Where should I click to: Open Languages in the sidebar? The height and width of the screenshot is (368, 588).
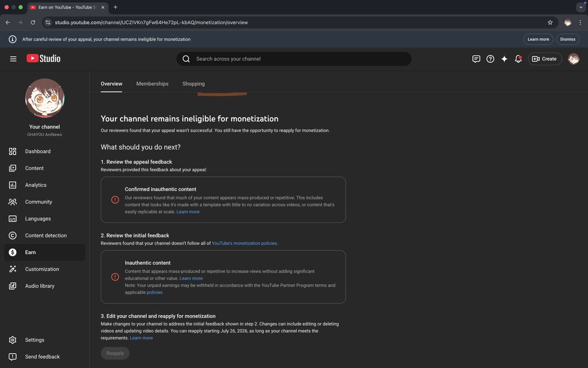point(45,219)
